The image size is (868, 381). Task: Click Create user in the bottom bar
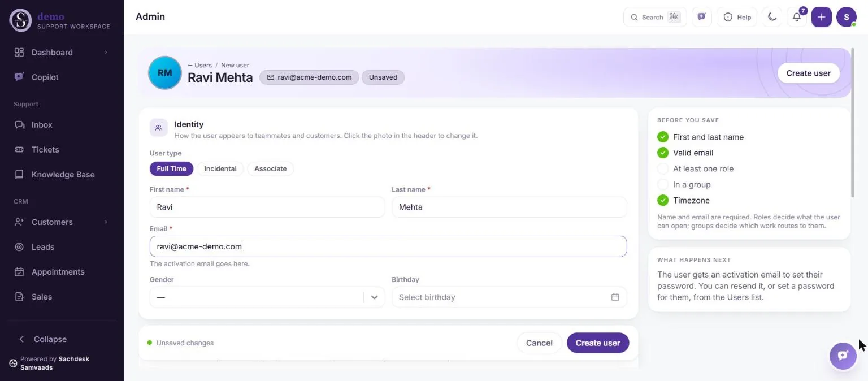pyautogui.click(x=597, y=343)
